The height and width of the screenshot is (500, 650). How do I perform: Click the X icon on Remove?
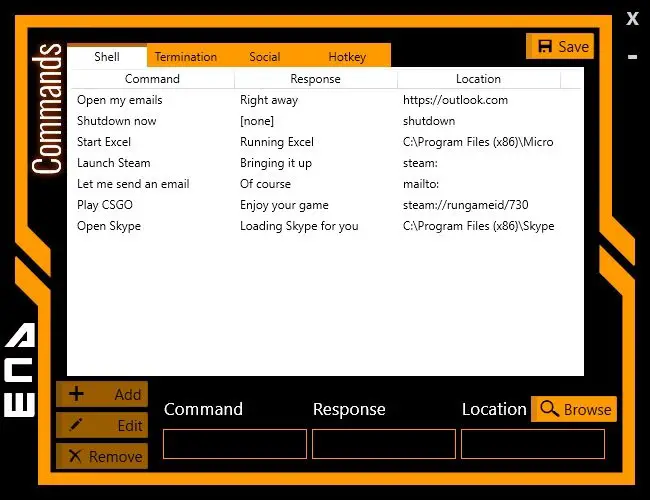click(x=75, y=456)
